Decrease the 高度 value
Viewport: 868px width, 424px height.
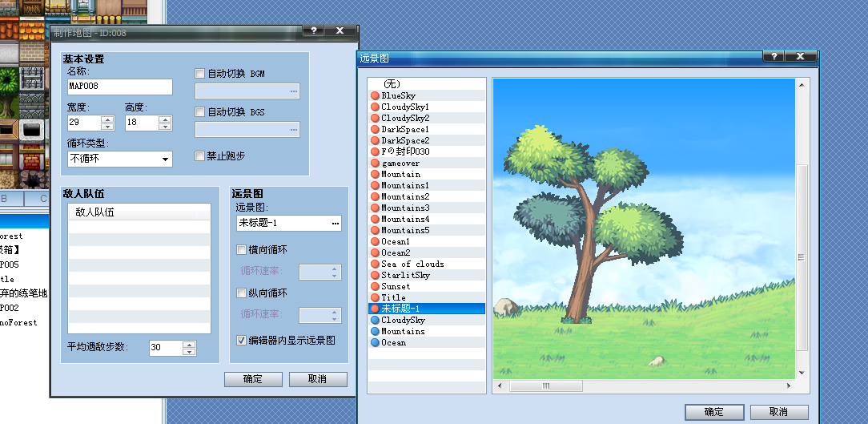(x=165, y=127)
